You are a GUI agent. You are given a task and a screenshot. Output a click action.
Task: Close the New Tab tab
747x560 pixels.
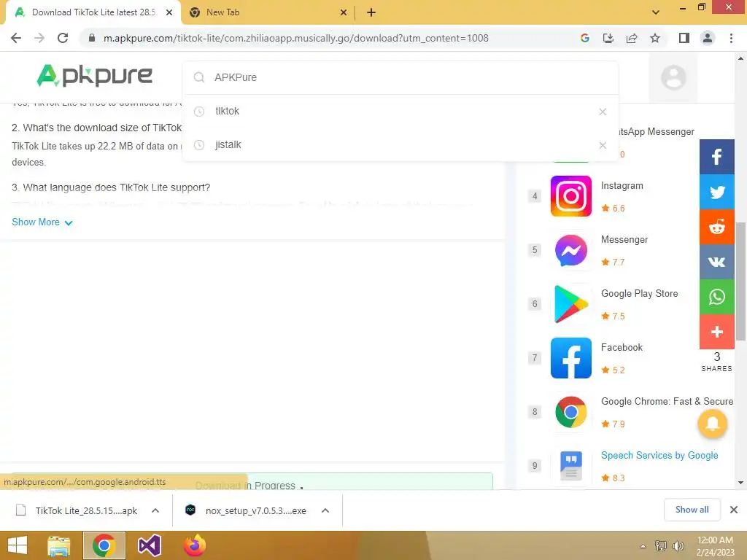point(344,12)
